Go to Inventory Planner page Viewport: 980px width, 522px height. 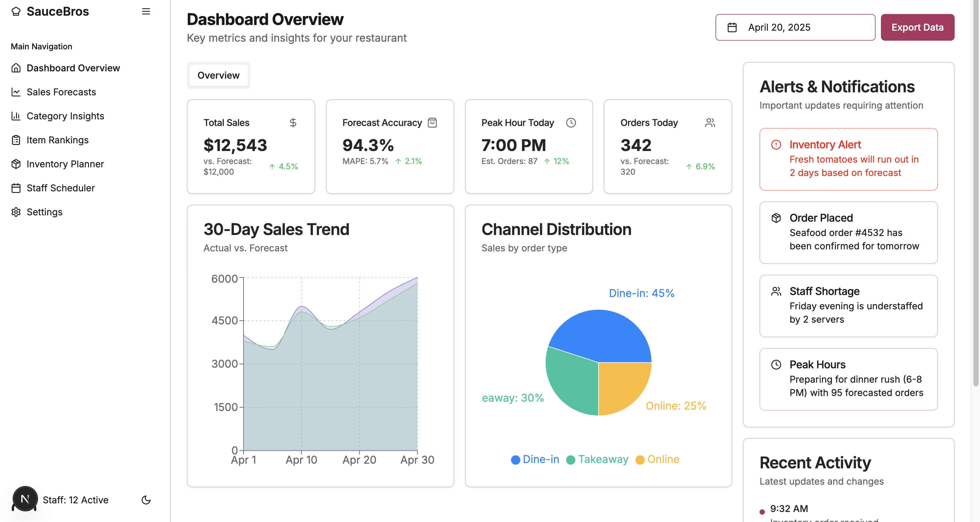point(65,164)
